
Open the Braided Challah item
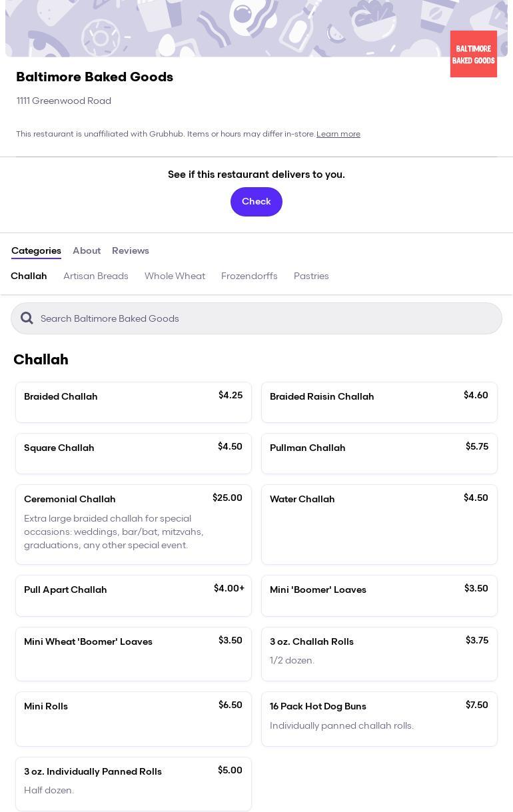pos(133,402)
